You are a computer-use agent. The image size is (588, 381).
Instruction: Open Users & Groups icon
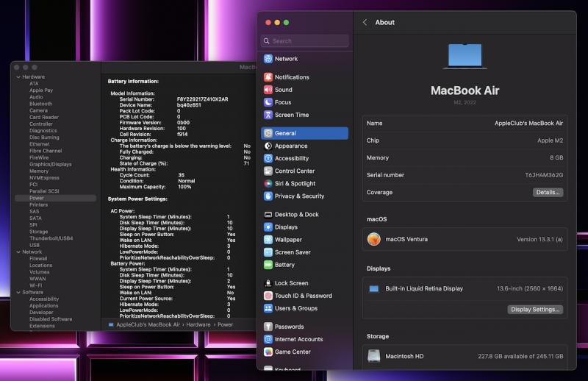point(268,308)
